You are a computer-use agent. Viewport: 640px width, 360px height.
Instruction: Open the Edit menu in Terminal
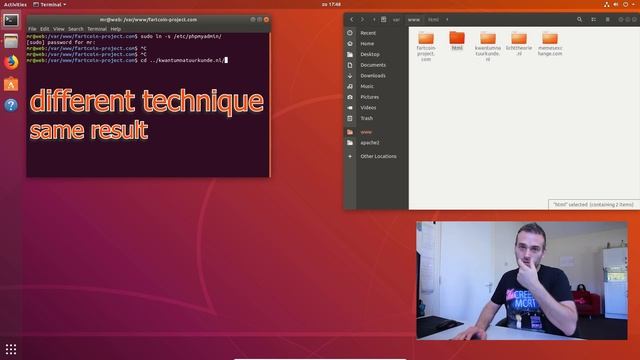coord(44,29)
